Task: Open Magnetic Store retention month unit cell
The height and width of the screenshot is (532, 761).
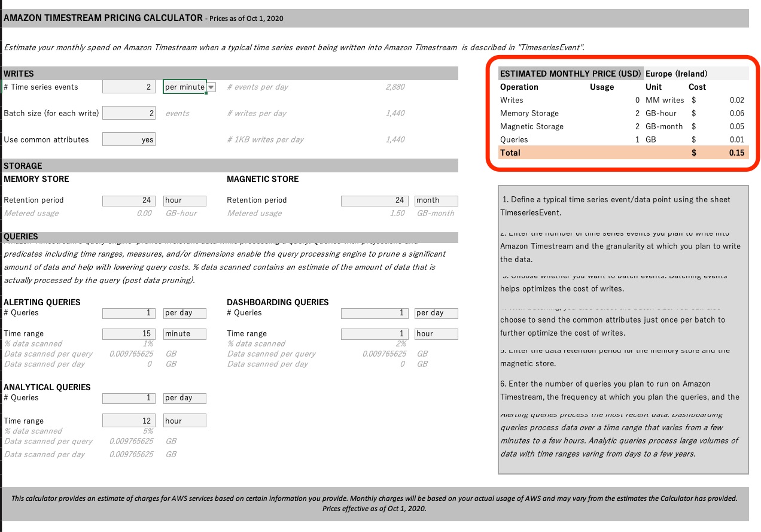Action: pos(436,200)
